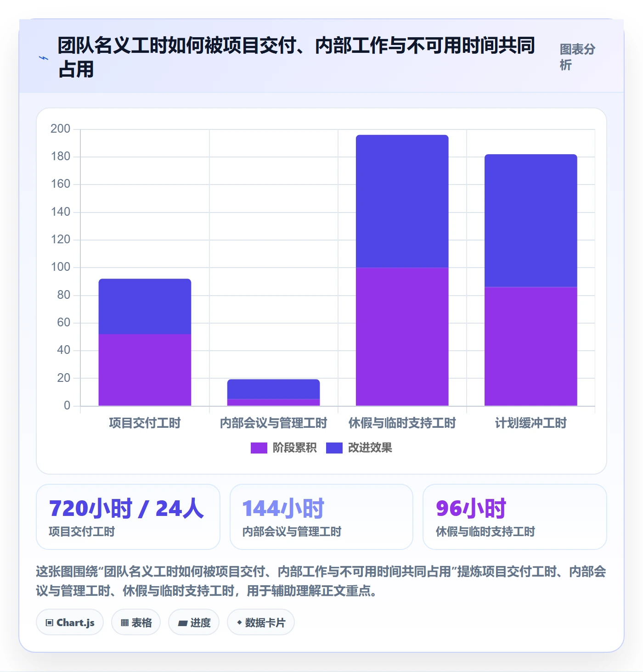Click the 项目交付工时 x-axis label
This screenshot has height=672, width=643.
click(x=145, y=423)
